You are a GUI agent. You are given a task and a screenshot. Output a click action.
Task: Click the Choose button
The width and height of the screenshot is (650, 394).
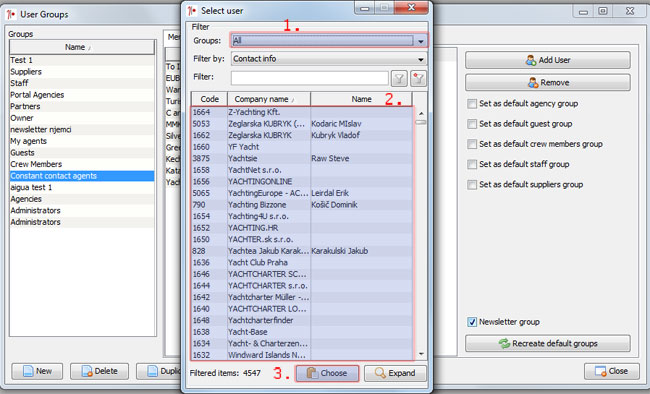point(327,373)
